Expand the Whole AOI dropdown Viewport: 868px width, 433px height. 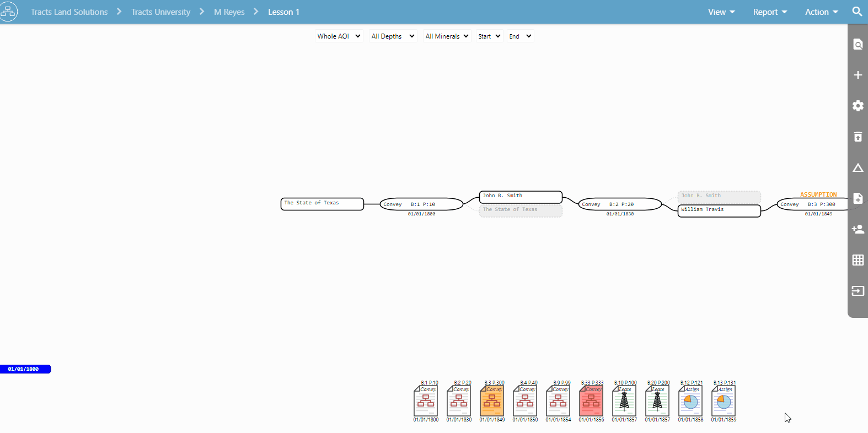pos(339,36)
